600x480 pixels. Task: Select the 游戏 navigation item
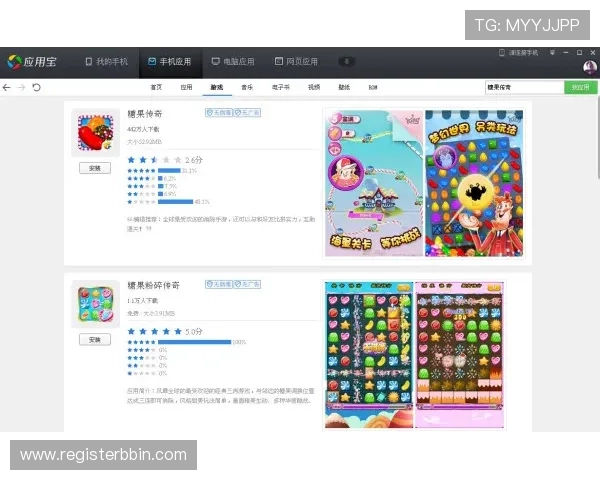pyautogui.click(x=217, y=87)
